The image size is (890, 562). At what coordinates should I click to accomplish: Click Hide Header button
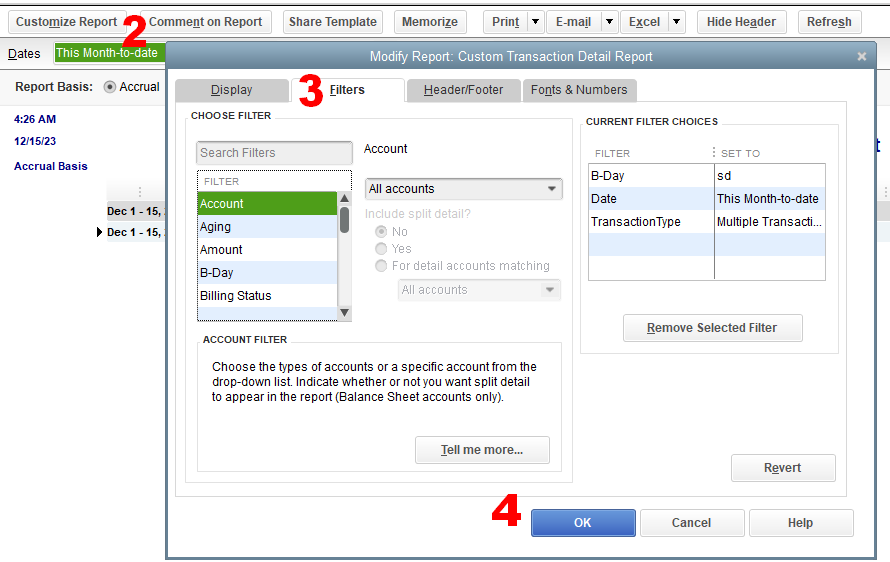[x=741, y=22]
